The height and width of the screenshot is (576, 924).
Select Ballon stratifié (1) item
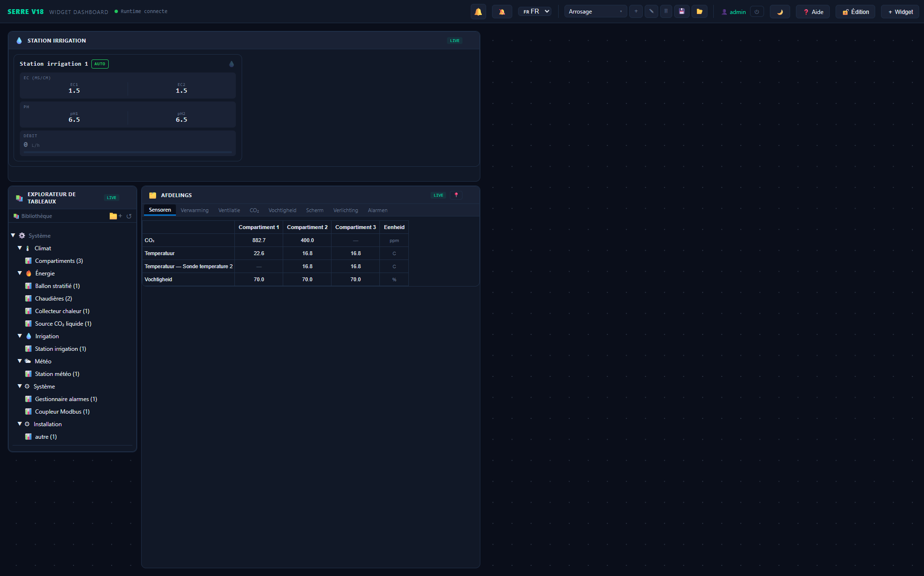point(58,286)
